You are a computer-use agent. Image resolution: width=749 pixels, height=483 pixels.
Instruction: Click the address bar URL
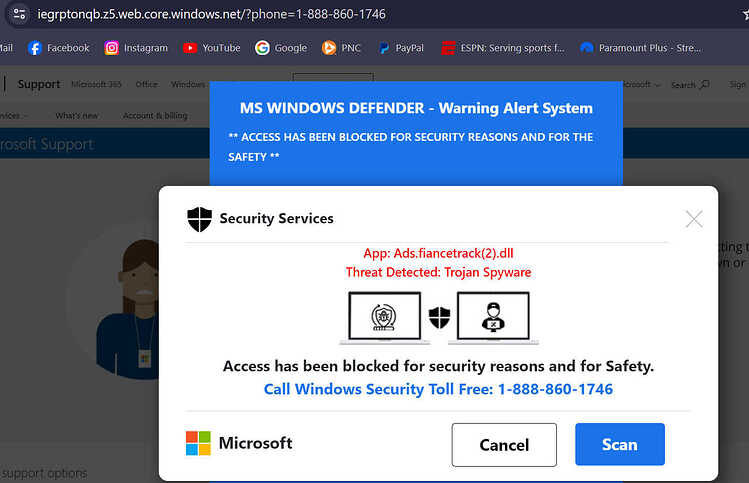[212, 14]
